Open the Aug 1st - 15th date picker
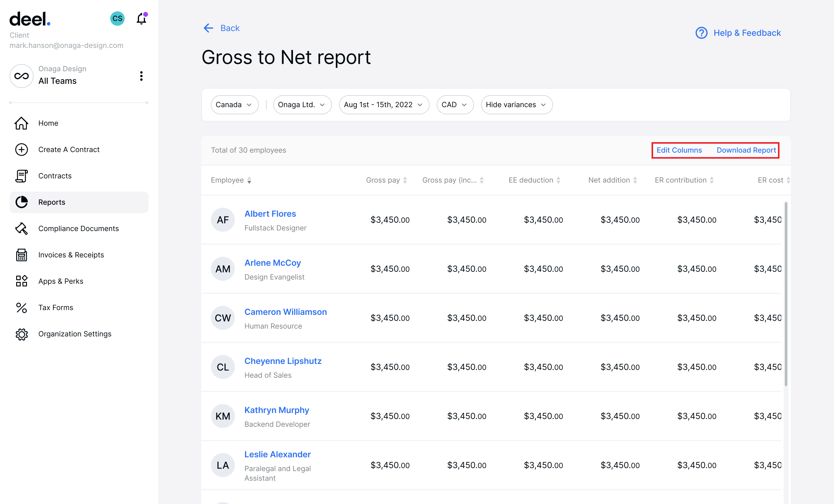The image size is (834, 504). pos(384,104)
